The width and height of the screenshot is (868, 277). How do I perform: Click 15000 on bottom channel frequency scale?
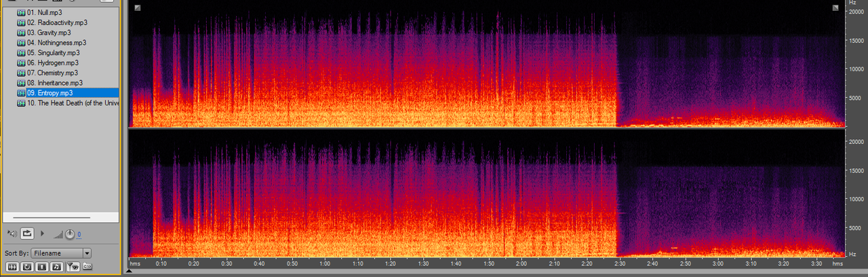click(855, 170)
